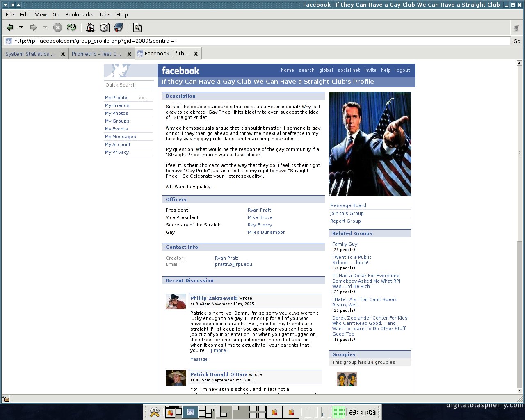525x420 pixels.
Task: Open My Groups link
Action: [117, 121]
